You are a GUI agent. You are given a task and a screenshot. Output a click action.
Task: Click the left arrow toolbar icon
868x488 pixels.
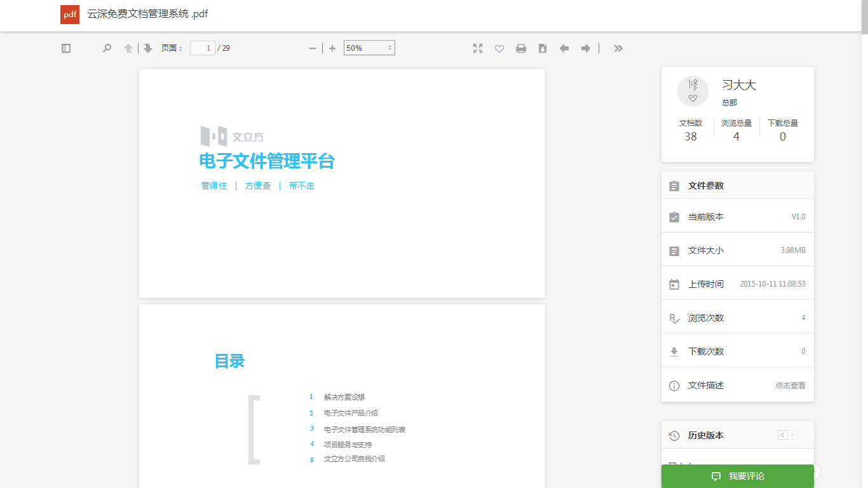(564, 48)
